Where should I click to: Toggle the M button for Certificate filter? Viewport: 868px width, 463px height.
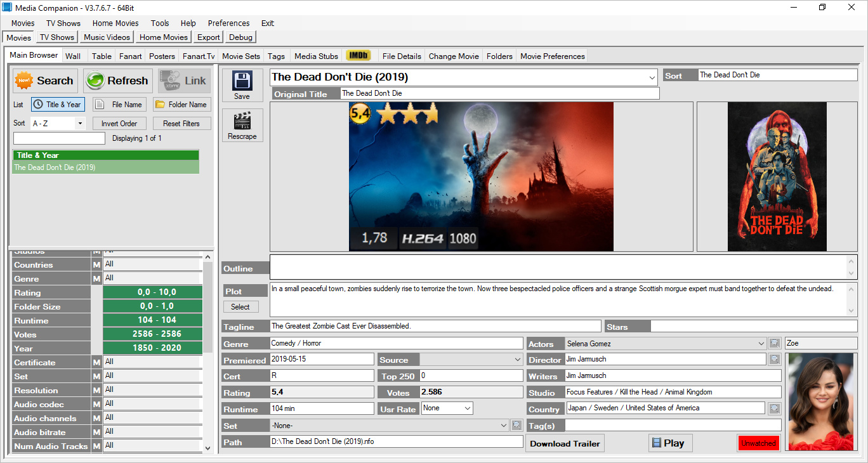click(97, 362)
